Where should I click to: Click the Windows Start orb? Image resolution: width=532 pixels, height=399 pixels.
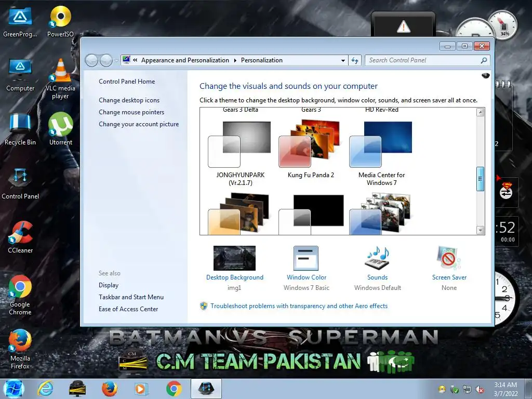[x=14, y=389]
